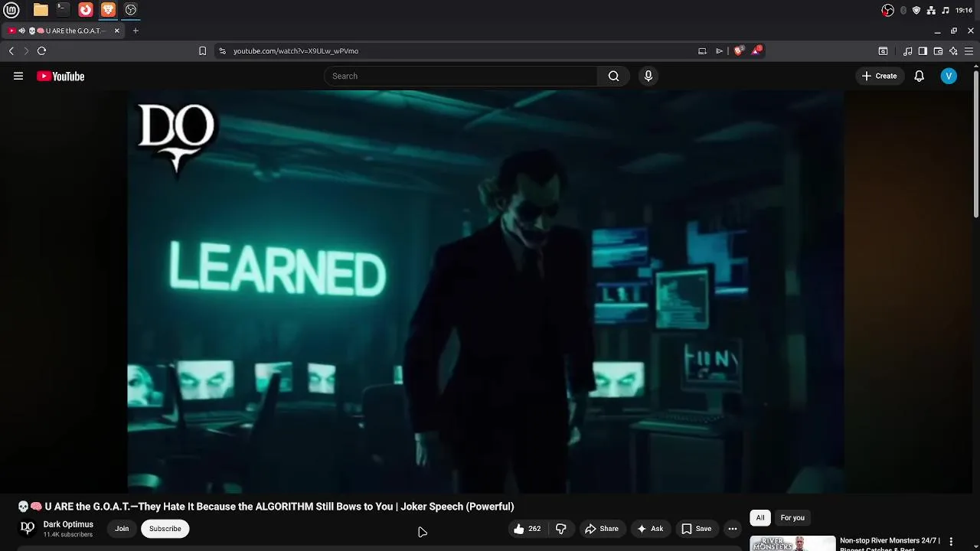Open the Bluetooth tray icon
This screenshot has height=551, width=980.
pos(903,10)
